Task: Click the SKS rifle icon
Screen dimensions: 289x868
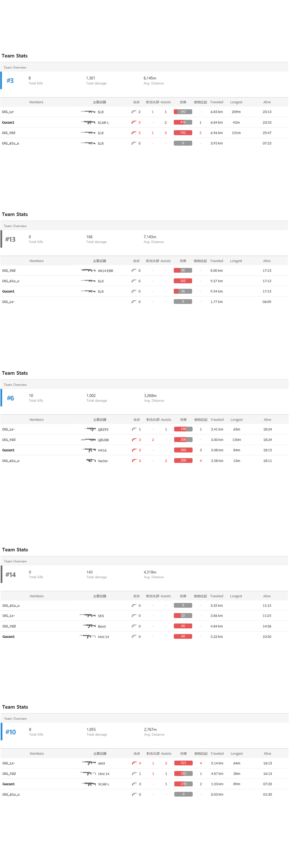Action: [88, 615]
